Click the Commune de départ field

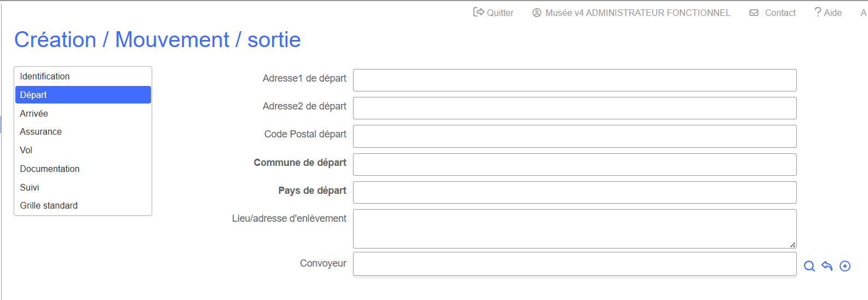click(x=574, y=164)
